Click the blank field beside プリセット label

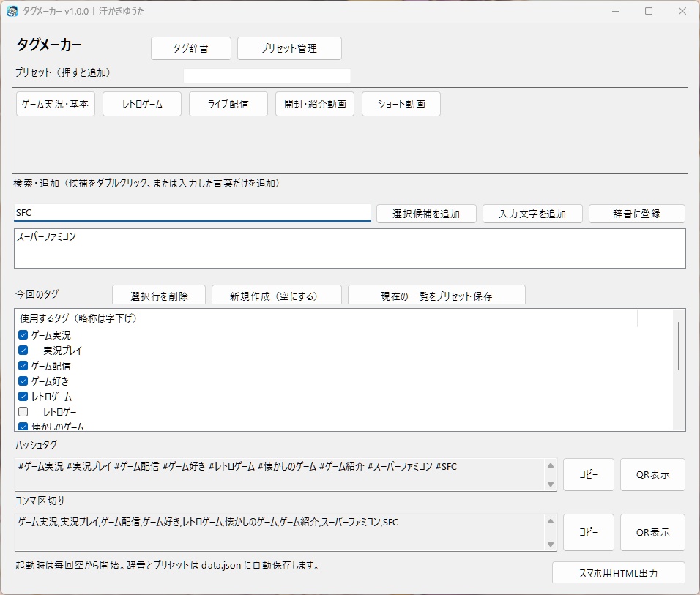click(267, 75)
